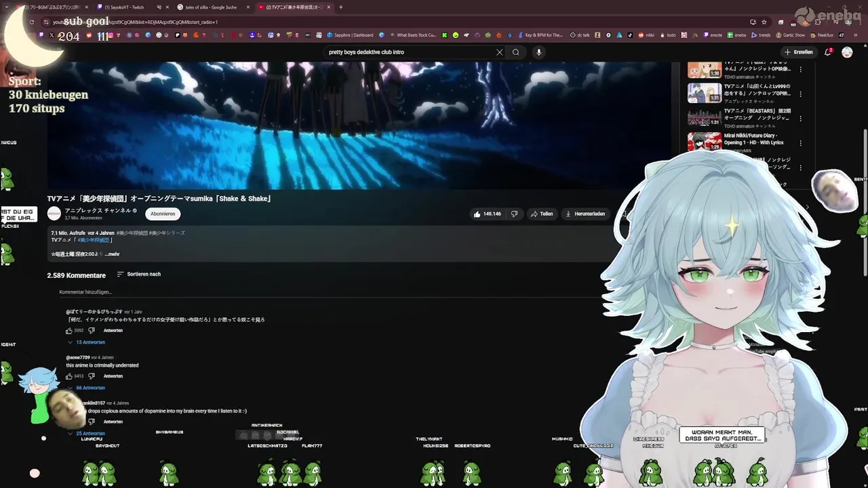Image resolution: width=868 pixels, height=488 pixels.
Task: Play the BEASTARS opening thumbnail
Action: coord(705,117)
